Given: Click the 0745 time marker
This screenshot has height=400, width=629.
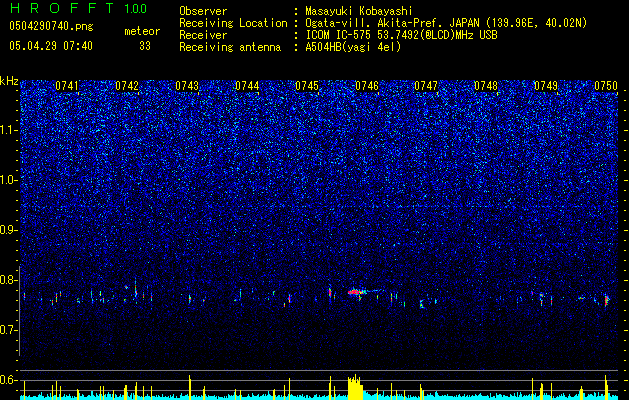Looking at the screenshot, I should tap(307, 86).
